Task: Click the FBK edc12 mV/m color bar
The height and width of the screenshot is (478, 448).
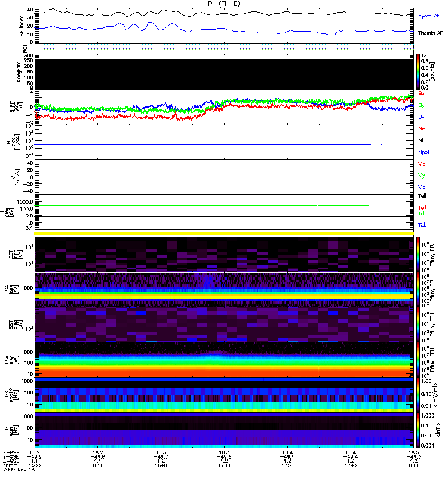Action: (x=418, y=395)
